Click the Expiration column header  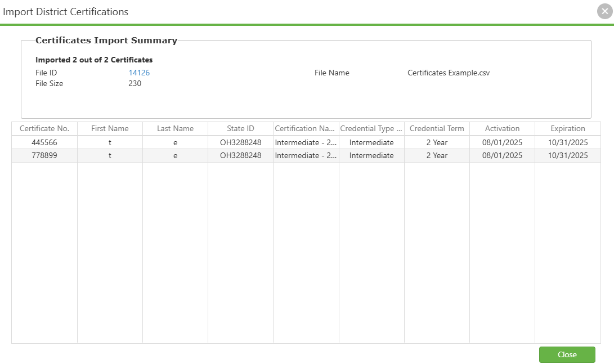(568, 128)
